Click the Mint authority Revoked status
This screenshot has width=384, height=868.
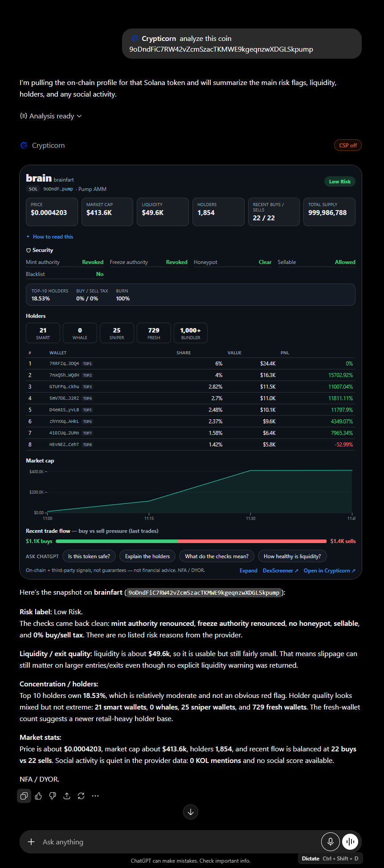pyautogui.click(x=93, y=262)
